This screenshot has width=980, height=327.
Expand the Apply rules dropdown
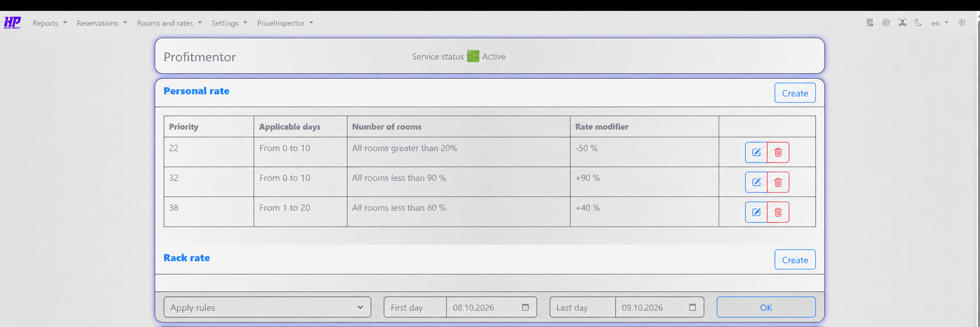[267, 307]
